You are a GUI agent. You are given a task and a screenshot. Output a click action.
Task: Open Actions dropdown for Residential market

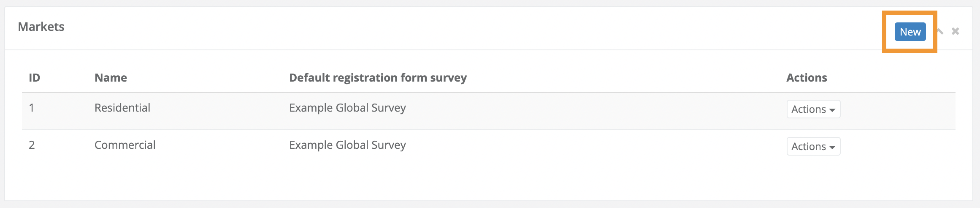click(813, 109)
